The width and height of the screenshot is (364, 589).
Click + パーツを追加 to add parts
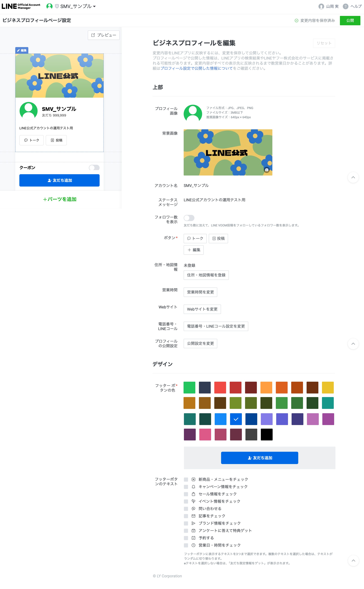60,199
